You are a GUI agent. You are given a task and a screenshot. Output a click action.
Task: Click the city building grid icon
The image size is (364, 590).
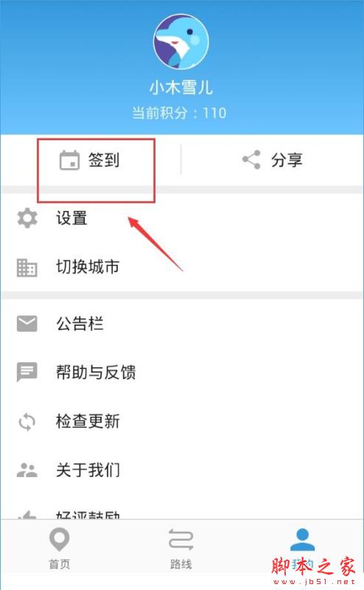27,268
